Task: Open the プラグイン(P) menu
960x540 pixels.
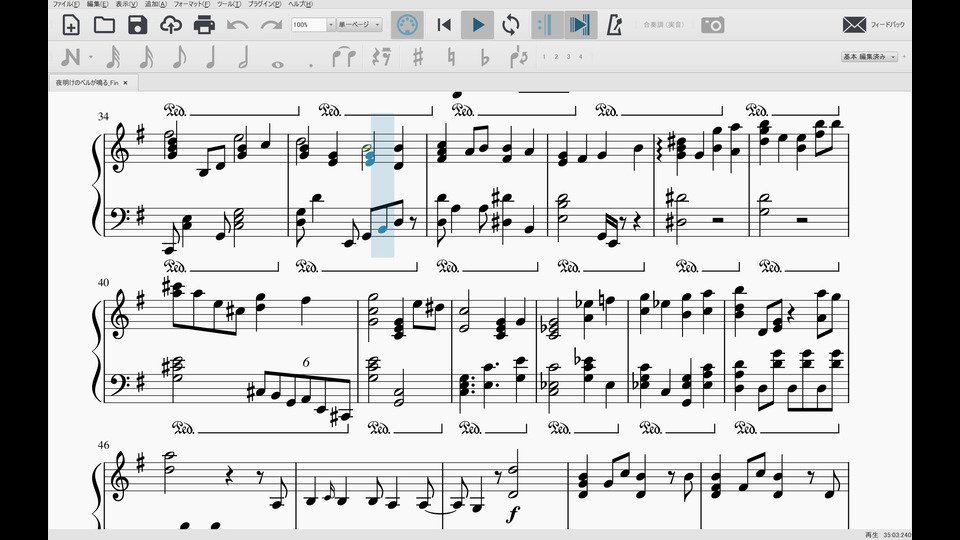Action: click(x=264, y=4)
